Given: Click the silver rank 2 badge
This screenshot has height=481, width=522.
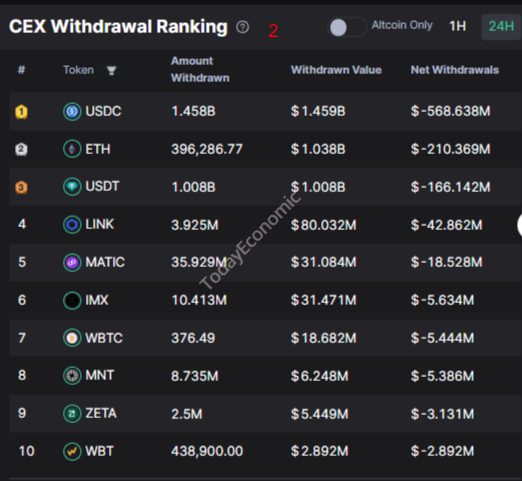Looking at the screenshot, I should [21, 149].
